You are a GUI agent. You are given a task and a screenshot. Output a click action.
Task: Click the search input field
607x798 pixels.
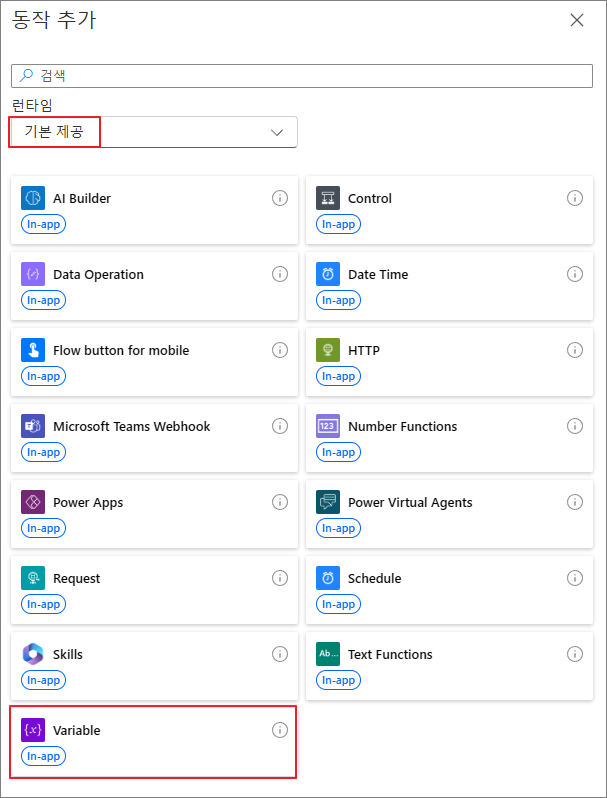click(302, 76)
